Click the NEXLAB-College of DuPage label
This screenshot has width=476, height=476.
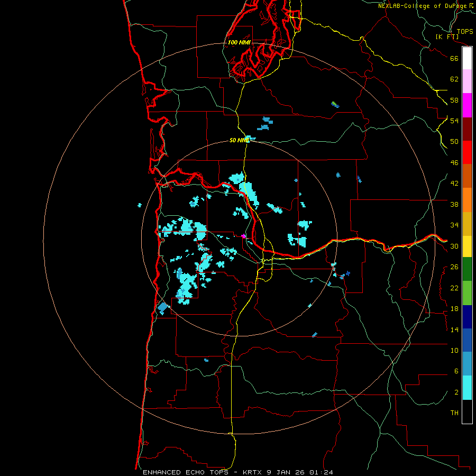coord(425,6)
